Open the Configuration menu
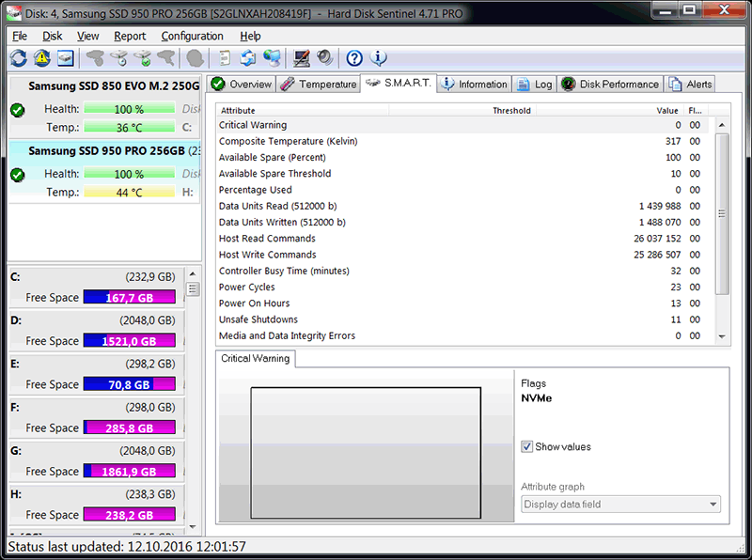752x560 pixels. [193, 37]
